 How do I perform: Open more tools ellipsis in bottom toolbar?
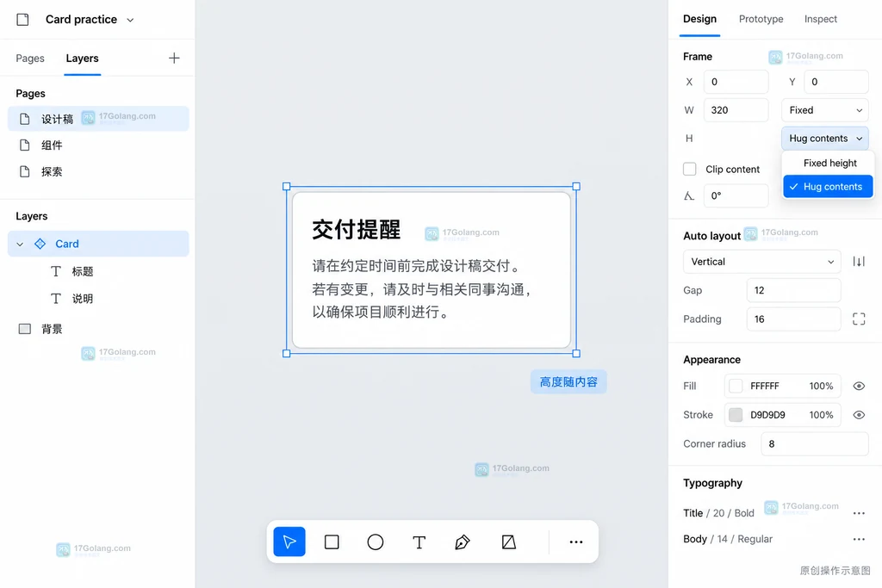tap(576, 542)
